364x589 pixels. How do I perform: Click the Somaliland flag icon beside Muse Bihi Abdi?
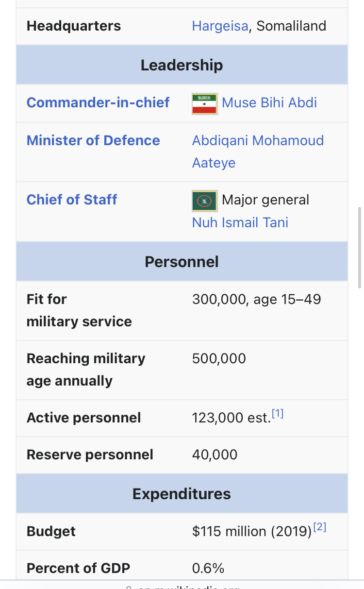pyautogui.click(x=205, y=103)
